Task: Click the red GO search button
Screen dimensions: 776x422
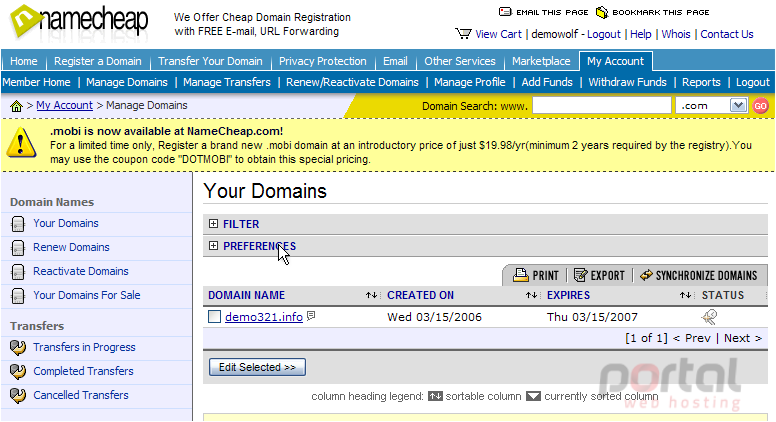Action: coord(761,106)
